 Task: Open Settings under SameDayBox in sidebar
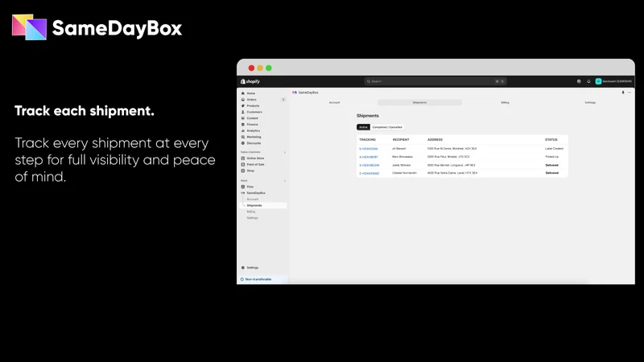[252, 217]
